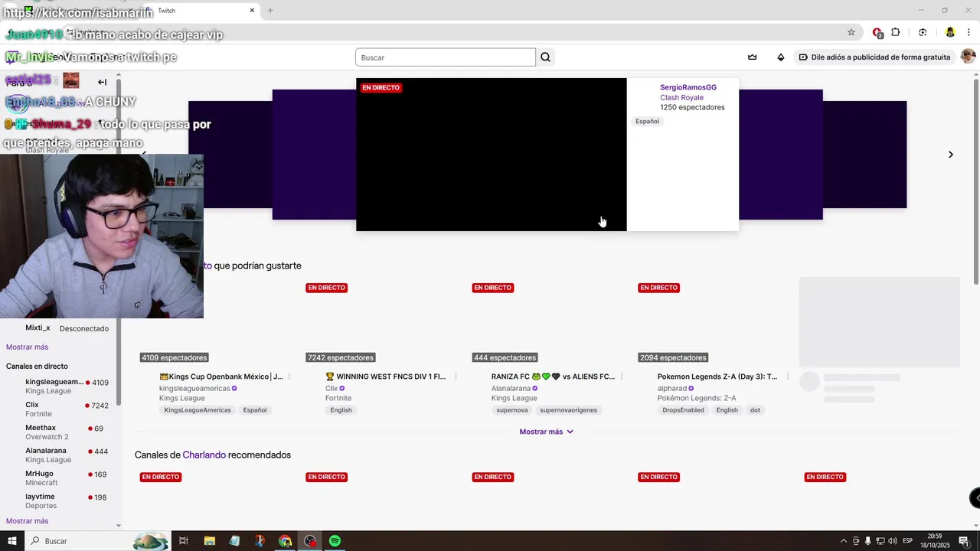980x551 pixels.
Task: Open the Chrome profile avatar
Action: point(950,32)
